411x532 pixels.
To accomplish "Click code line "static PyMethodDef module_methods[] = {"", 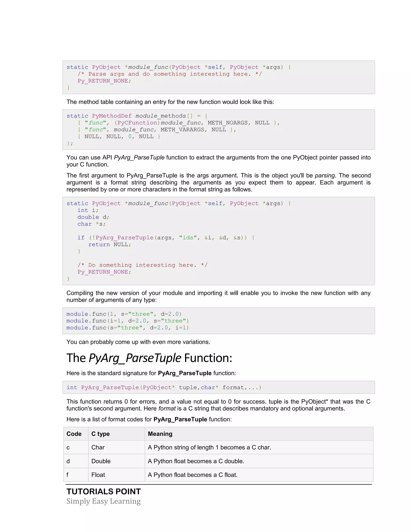I will 137,116.
